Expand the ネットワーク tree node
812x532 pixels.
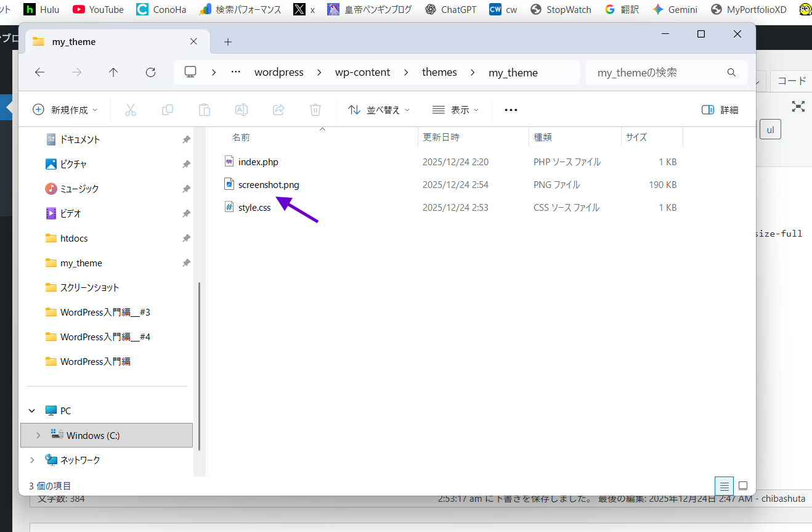(33, 460)
